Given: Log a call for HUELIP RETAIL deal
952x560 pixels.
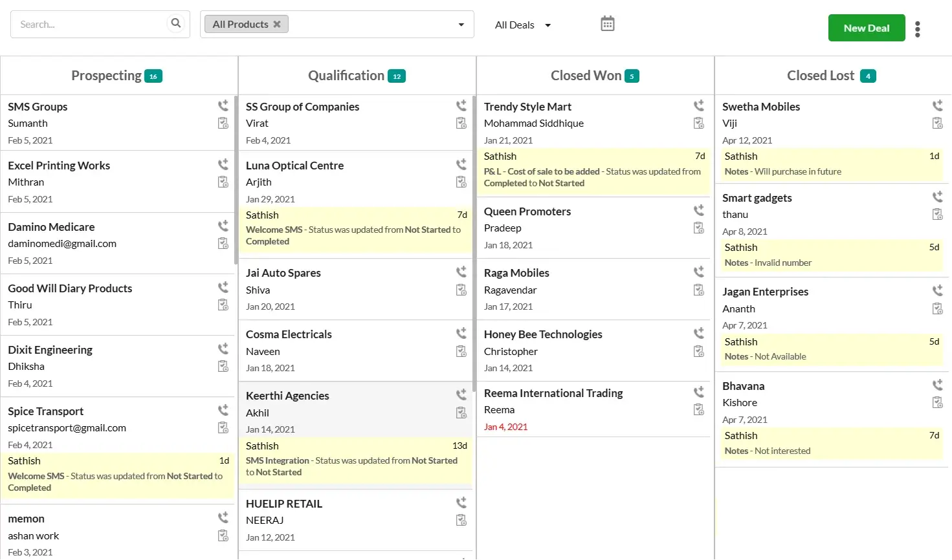Looking at the screenshot, I should coord(461,502).
